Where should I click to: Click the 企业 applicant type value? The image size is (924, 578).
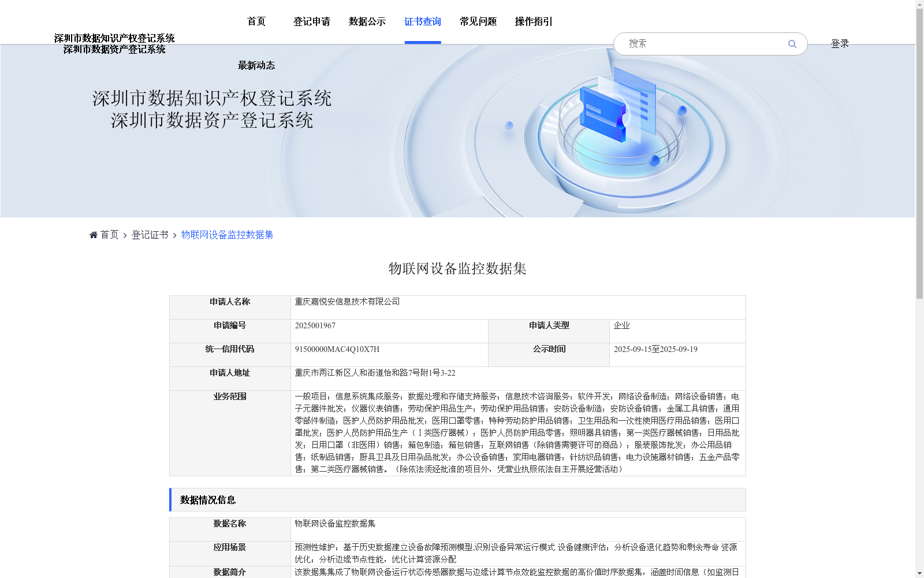coord(621,325)
